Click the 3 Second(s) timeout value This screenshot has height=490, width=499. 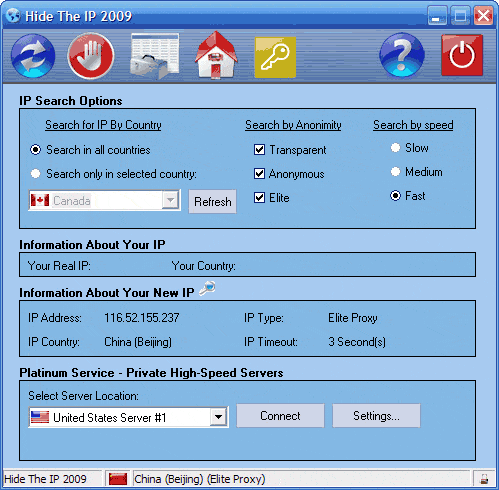(x=357, y=342)
